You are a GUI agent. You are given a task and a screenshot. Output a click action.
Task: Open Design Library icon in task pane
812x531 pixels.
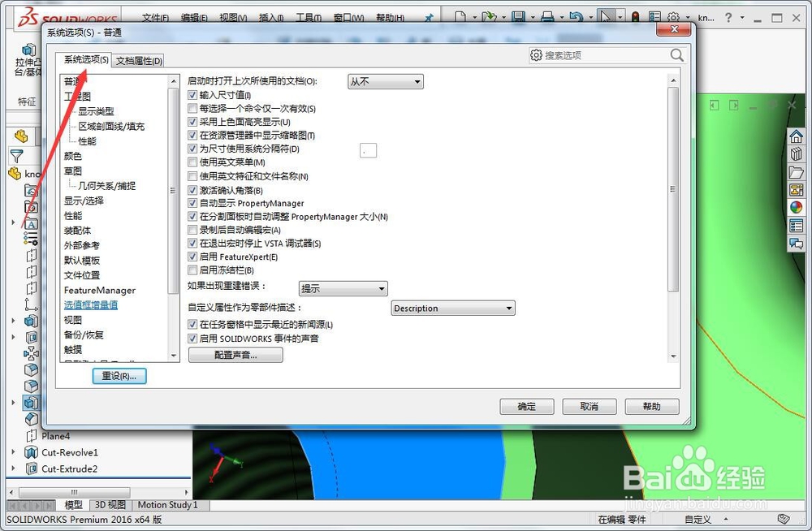click(796, 154)
